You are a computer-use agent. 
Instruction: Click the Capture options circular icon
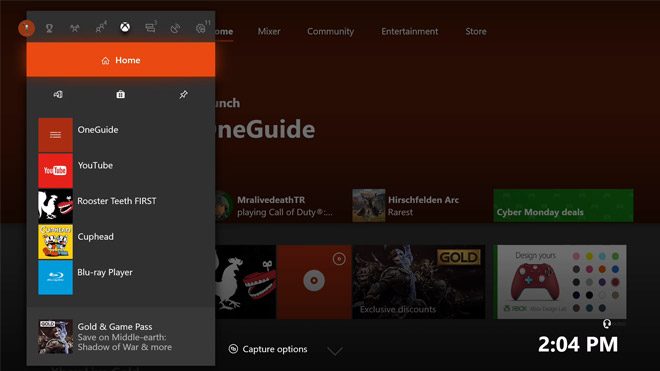click(233, 349)
